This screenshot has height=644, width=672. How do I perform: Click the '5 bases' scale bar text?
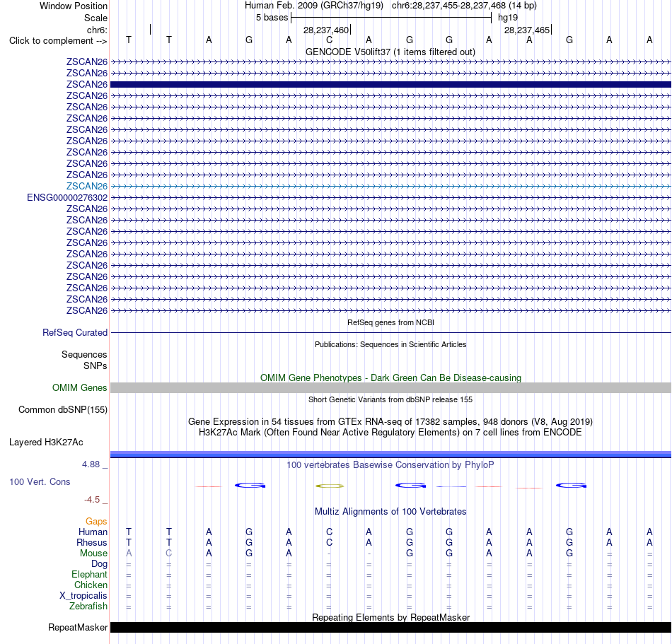coord(272,18)
